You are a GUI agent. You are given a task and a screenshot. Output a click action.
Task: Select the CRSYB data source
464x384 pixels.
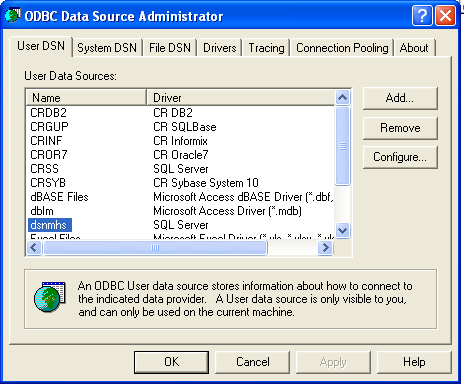coord(48,183)
